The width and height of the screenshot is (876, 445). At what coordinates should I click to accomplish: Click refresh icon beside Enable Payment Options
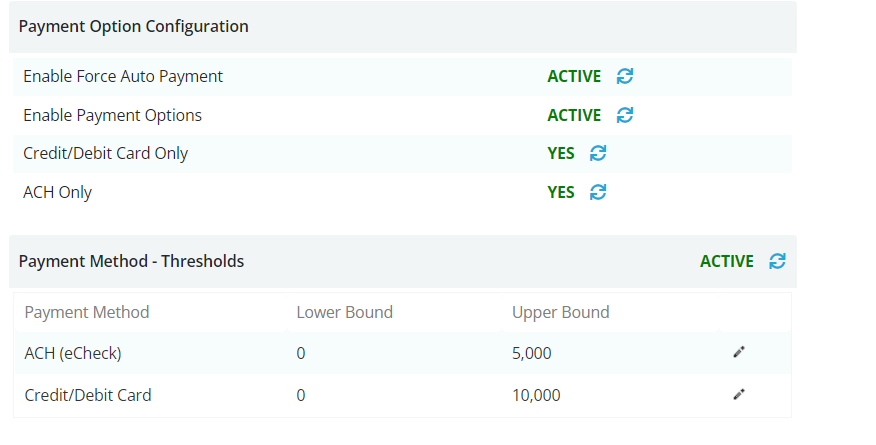625,115
